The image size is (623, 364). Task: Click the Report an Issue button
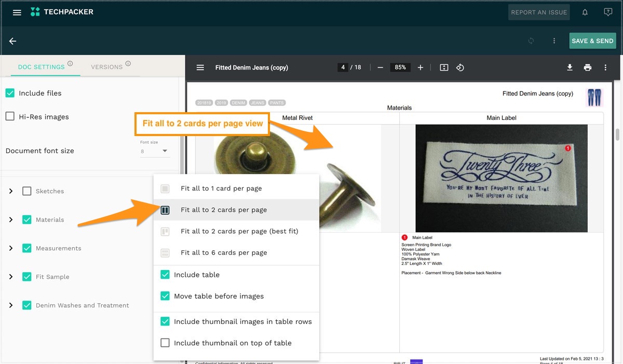point(539,12)
